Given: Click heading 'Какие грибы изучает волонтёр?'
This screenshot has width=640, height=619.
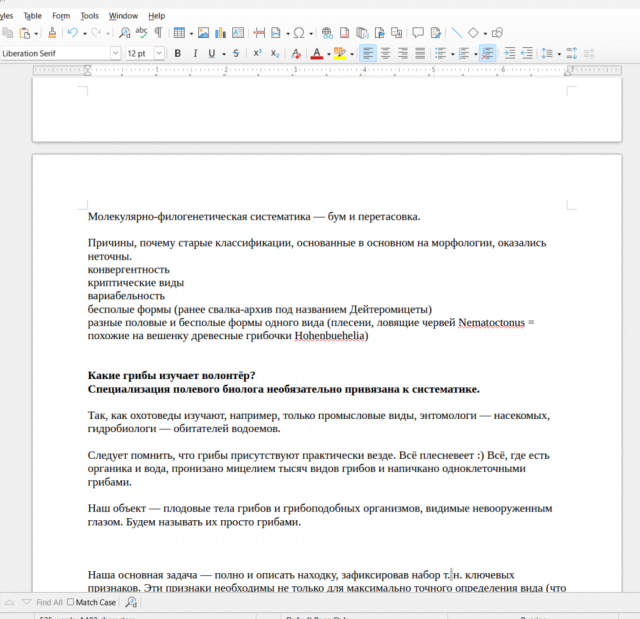Looking at the screenshot, I should 171,375.
